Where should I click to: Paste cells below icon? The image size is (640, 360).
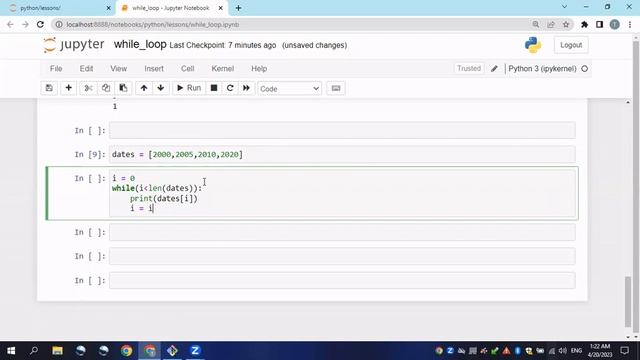pyautogui.click(x=123, y=88)
